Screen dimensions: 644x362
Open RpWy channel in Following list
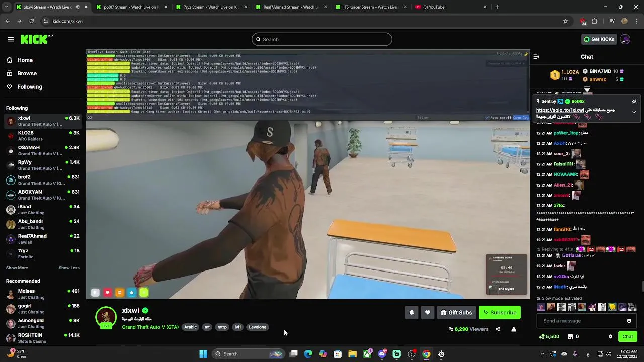(43, 165)
